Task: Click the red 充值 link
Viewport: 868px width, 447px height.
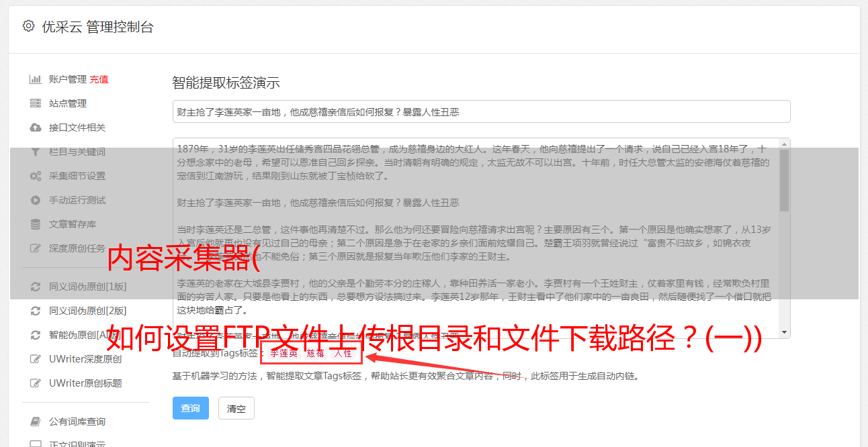Action: pos(99,79)
